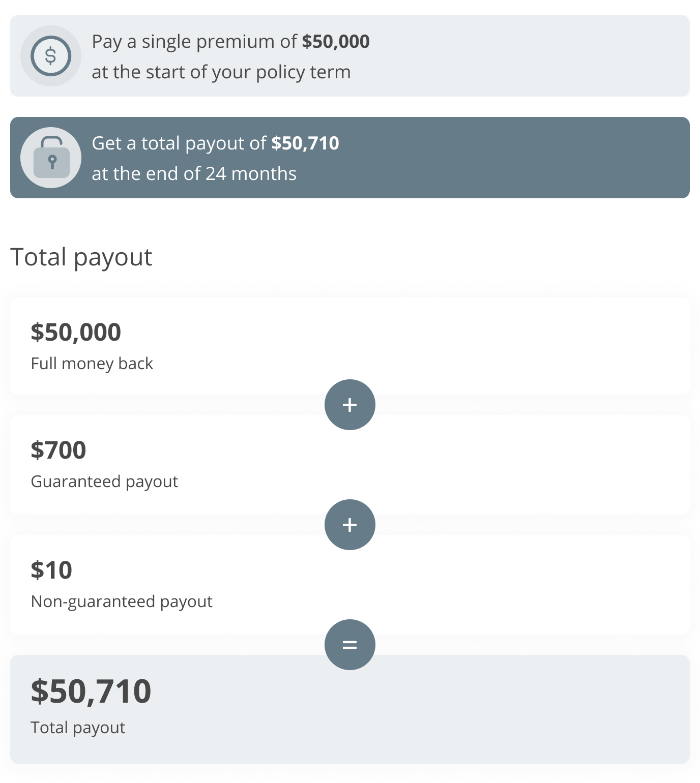Select the total payout banner
Viewport: 700px width, 783px height.
pyautogui.click(x=350, y=157)
